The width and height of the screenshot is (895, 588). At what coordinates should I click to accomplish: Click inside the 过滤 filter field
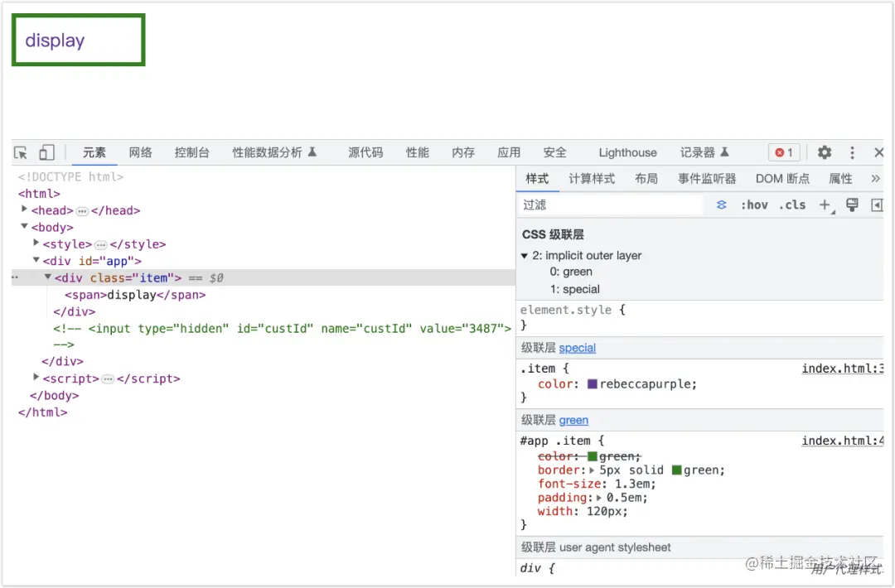point(613,205)
